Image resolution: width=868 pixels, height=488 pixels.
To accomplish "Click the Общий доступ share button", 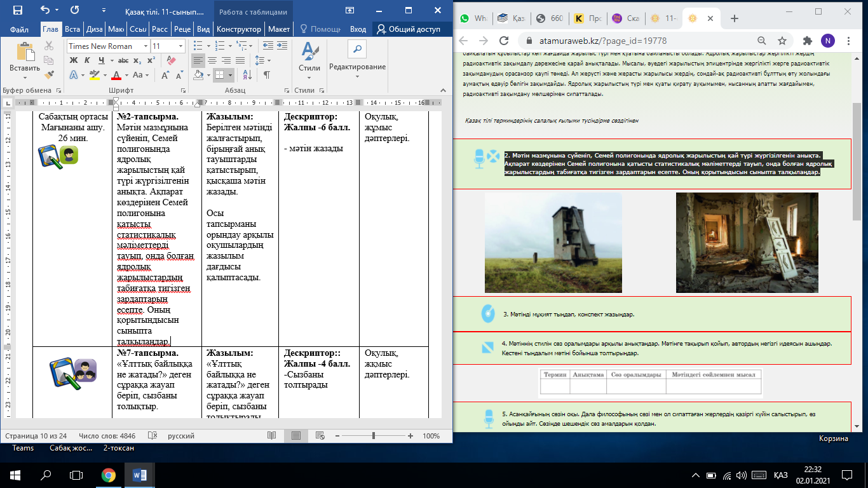I will 410,29.
